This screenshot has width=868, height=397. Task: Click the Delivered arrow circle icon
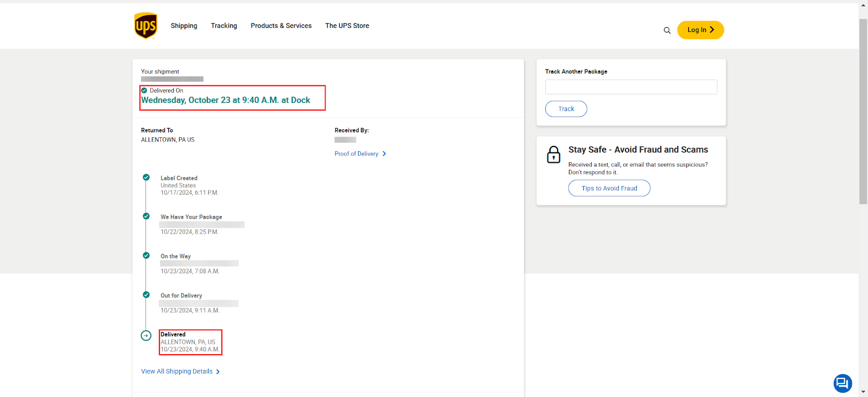146,336
